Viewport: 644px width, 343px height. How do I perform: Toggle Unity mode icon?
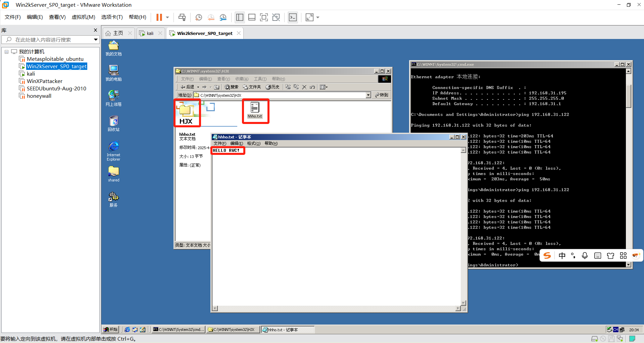pos(276,17)
